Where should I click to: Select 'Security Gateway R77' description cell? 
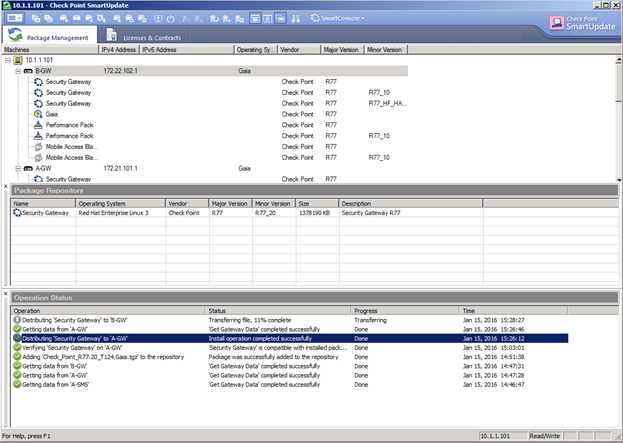(x=411, y=213)
